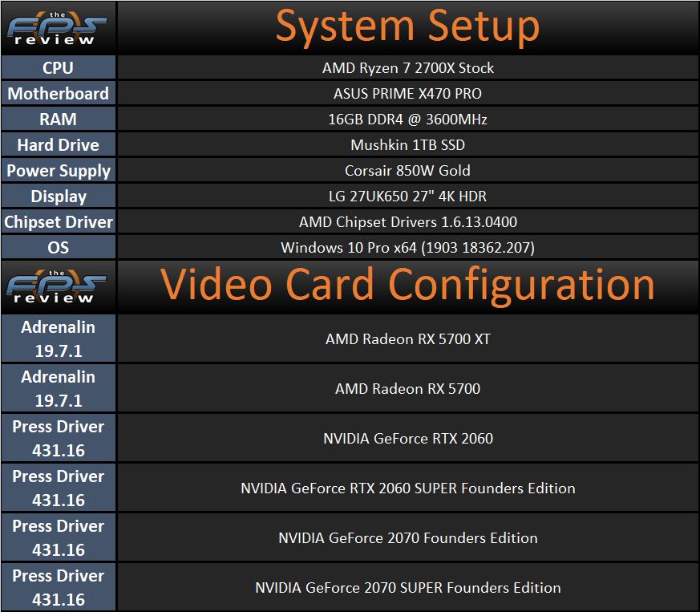Click Adrenalin 19.7.1 label beside AMD Radeon RX 5700
The width and height of the screenshot is (700, 612).
(58, 388)
